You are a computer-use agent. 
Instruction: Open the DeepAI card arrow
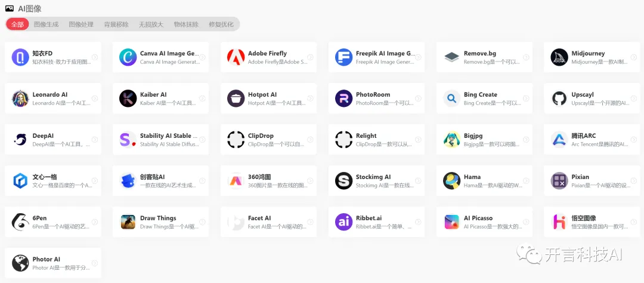94,140
